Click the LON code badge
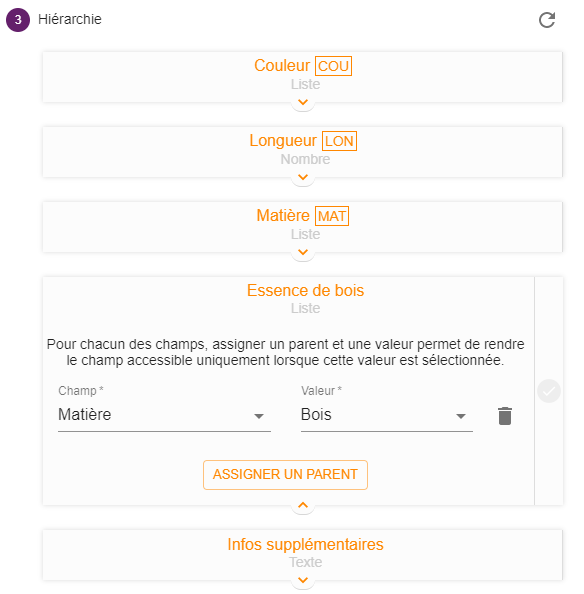 339,141
